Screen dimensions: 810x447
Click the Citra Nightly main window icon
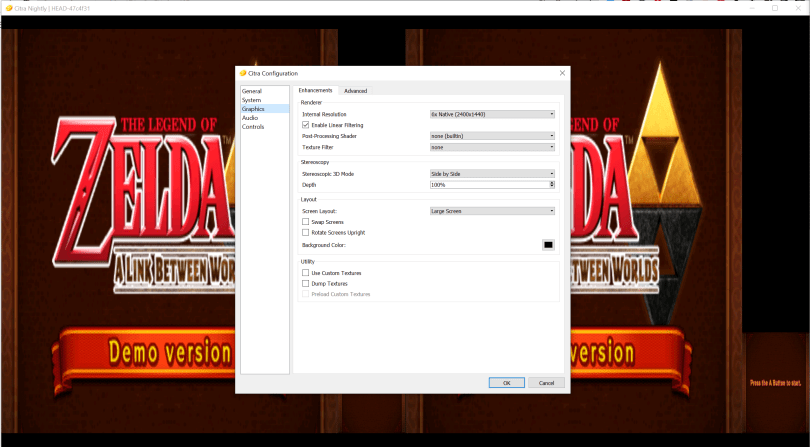tap(9, 8)
